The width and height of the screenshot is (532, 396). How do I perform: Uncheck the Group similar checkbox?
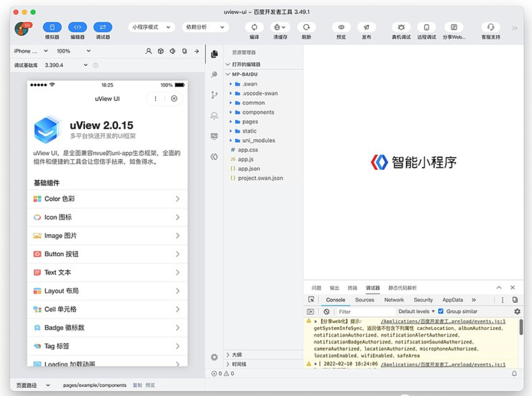click(x=441, y=311)
